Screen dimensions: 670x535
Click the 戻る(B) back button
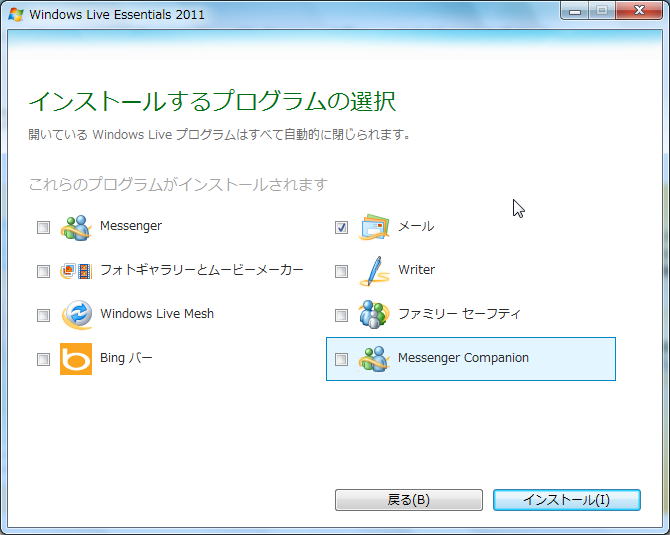tap(409, 500)
